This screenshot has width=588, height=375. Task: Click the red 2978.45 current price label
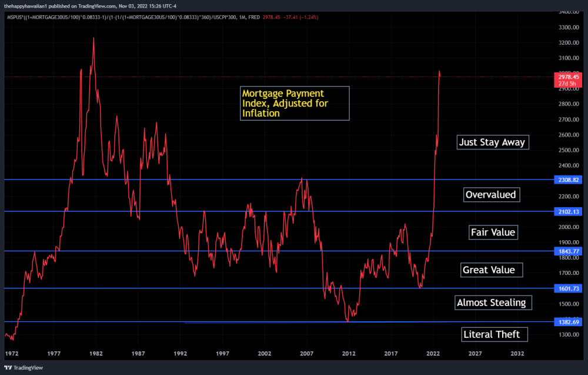coord(568,80)
